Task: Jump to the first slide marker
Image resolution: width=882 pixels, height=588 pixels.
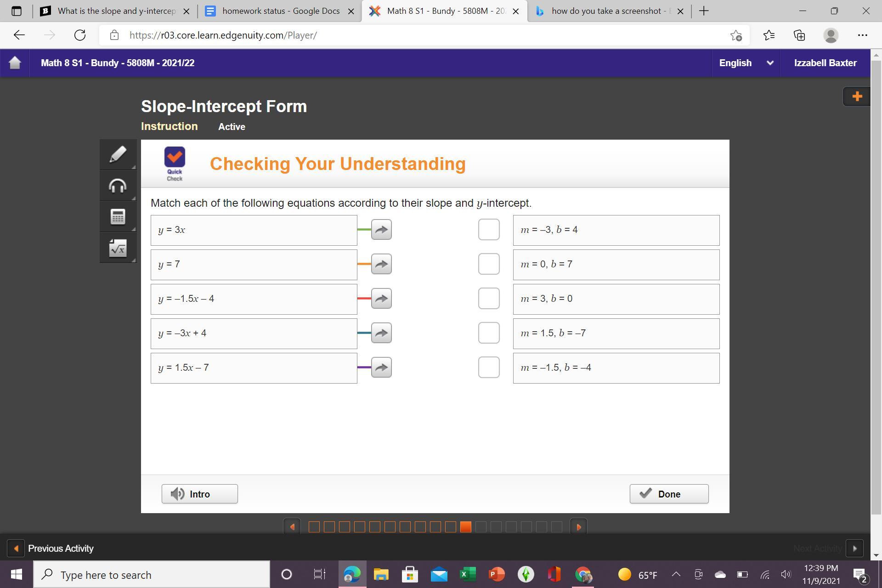Action: click(314, 527)
